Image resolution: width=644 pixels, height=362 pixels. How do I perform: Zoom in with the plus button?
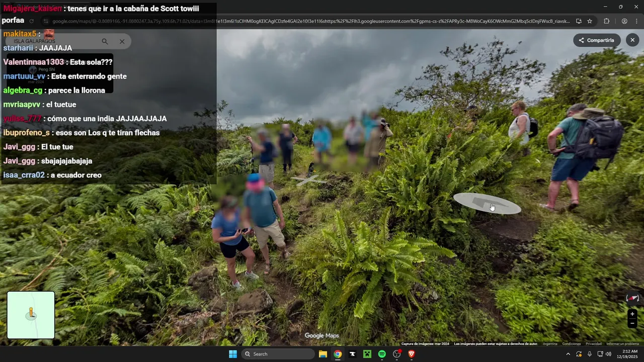point(632,314)
